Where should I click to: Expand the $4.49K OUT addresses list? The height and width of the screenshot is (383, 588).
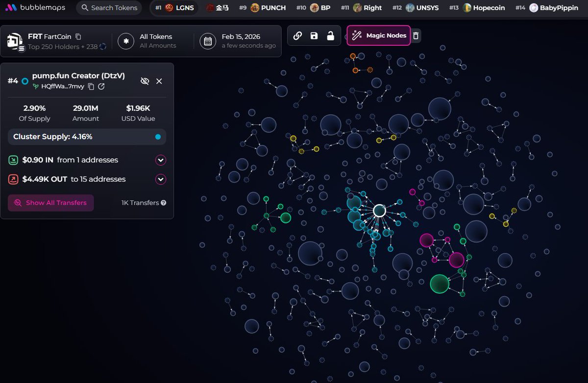click(161, 179)
